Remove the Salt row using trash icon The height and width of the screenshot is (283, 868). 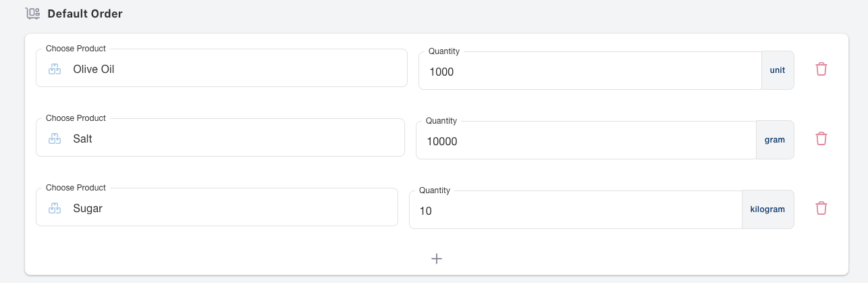point(821,138)
